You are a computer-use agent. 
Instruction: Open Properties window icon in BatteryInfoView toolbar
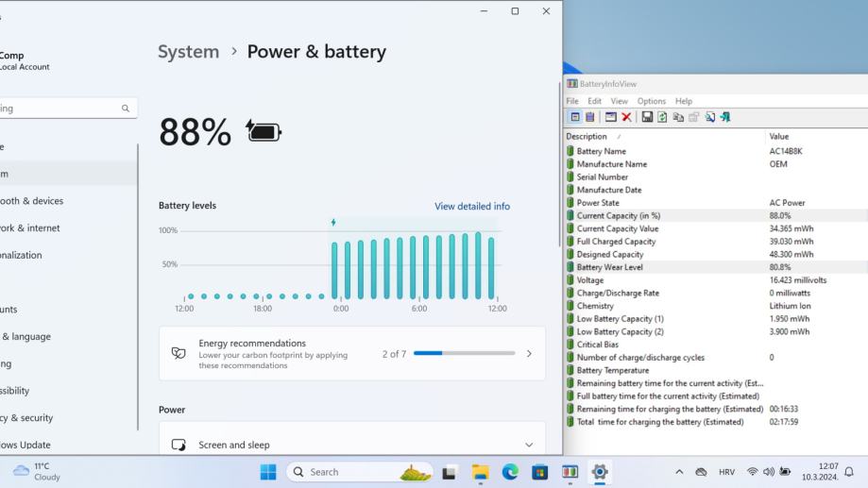tap(610, 117)
